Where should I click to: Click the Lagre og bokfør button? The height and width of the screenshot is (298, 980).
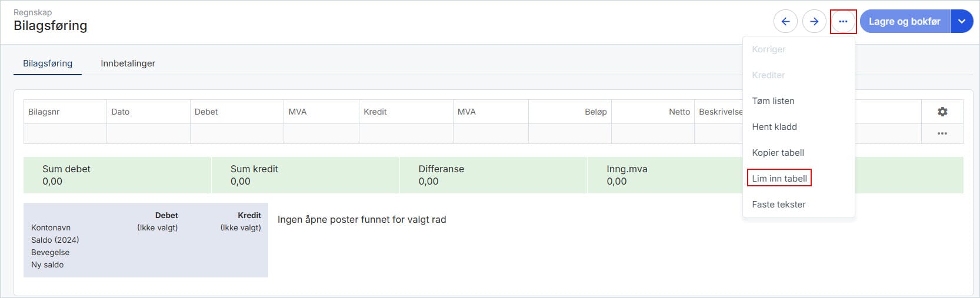[904, 22]
